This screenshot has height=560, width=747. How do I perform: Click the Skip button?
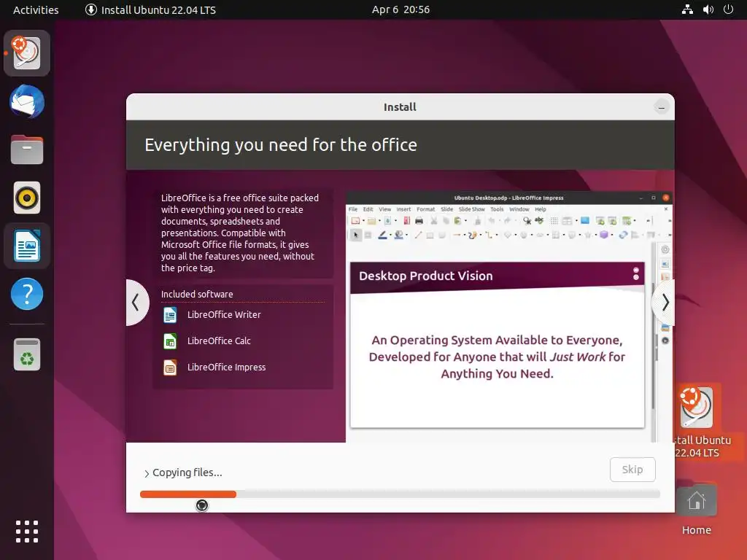(x=632, y=470)
